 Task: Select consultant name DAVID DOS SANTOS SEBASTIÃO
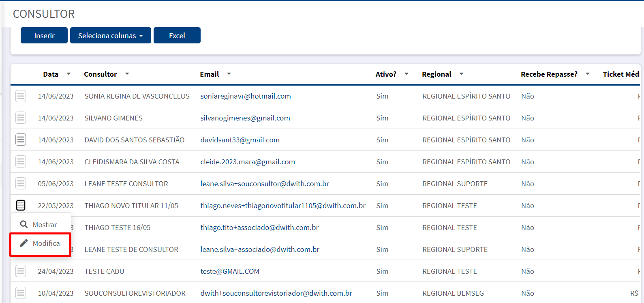[x=135, y=140]
